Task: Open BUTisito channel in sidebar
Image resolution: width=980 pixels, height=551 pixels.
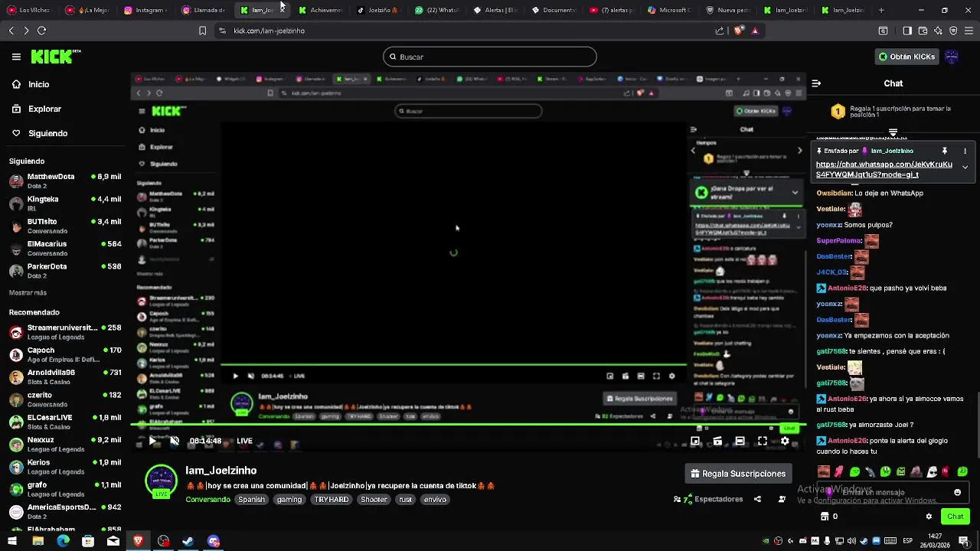Action: (x=65, y=226)
